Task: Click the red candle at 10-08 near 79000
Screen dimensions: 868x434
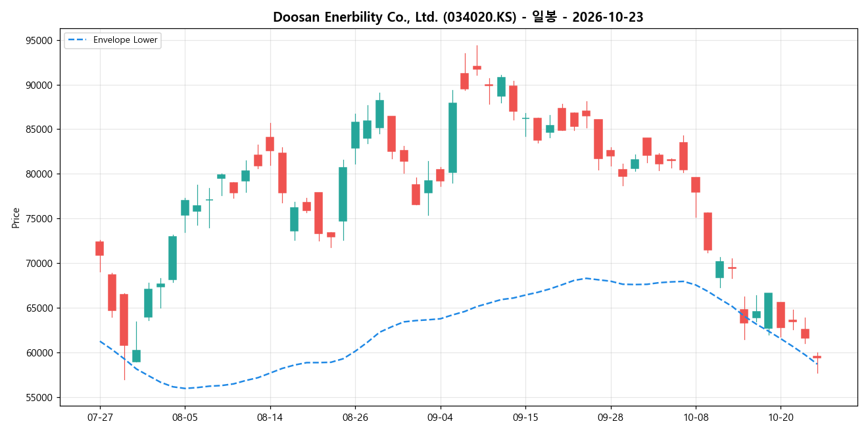Action: pyautogui.click(x=696, y=185)
